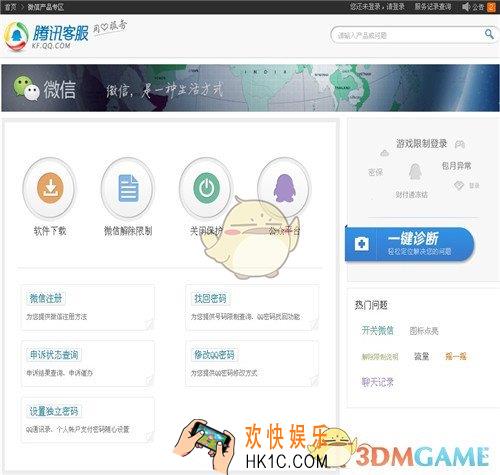Click description 为您提供微信注册方法
Viewport: 500px width, 475px height.
point(56,316)
